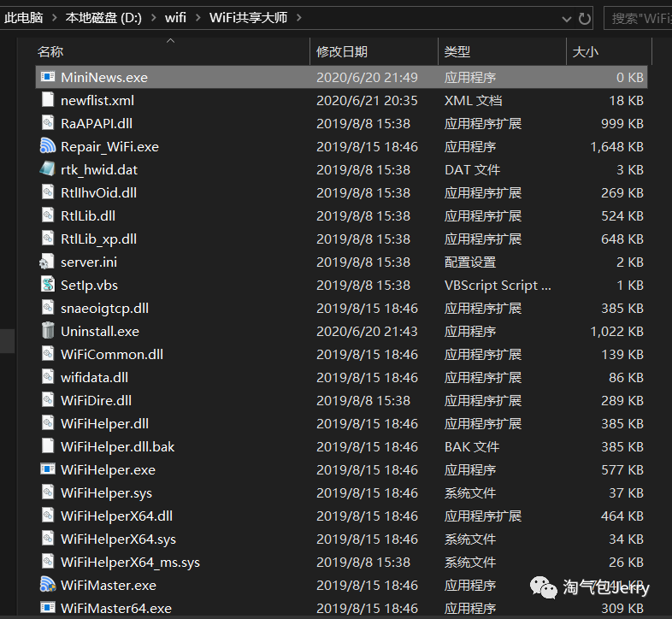Select the file name Repair_WiFi.exe
Image resolution: width=672 pixels, height=619 pixels.
[109, 146]
